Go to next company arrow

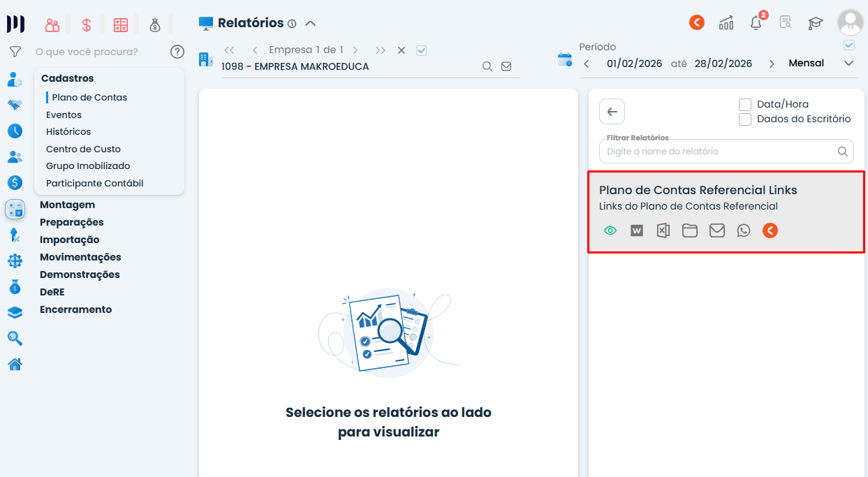tap(355, 50)
